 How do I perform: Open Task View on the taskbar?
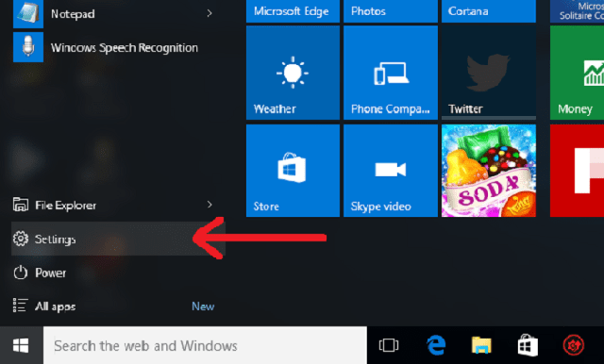point(389,345)
